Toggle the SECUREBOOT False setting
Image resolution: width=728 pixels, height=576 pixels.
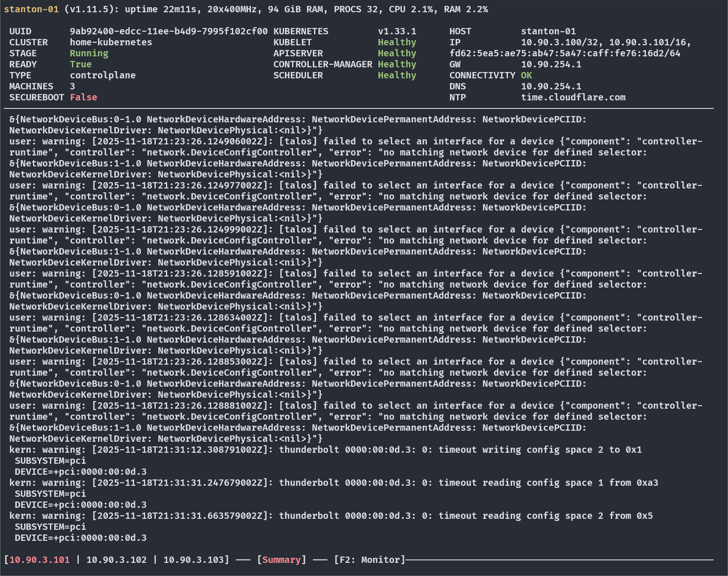click(83, 97)
